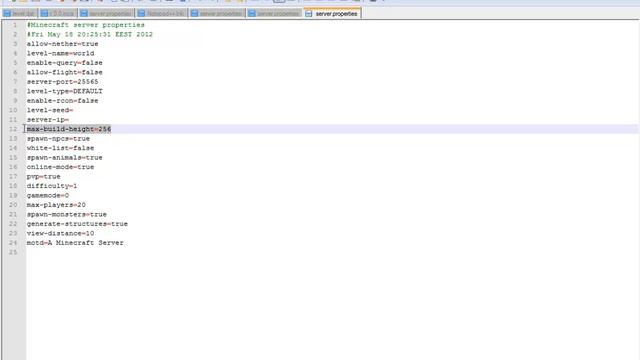Select line number 24 in the margin
Screen dimensions: 640x360
13,243
